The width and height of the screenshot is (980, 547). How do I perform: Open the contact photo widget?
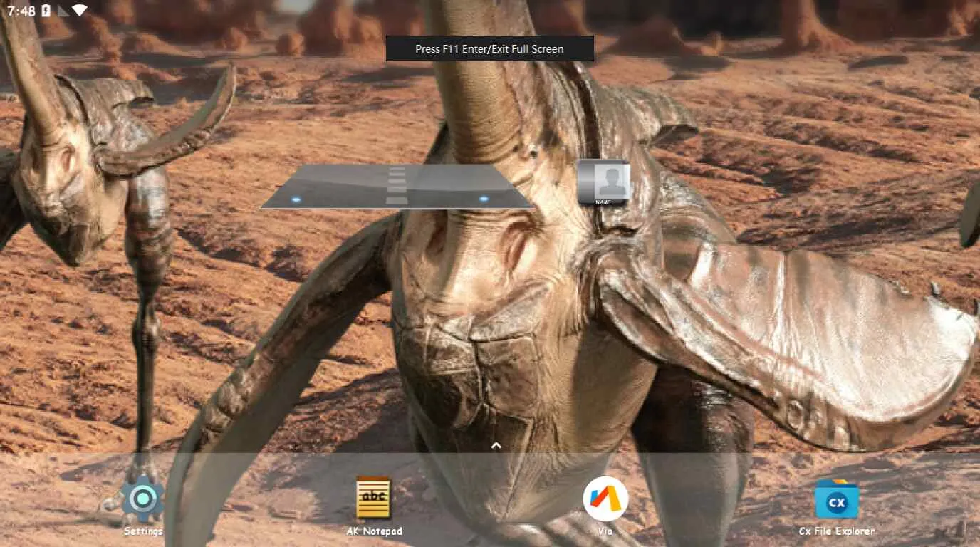click(x=603, y=180)
